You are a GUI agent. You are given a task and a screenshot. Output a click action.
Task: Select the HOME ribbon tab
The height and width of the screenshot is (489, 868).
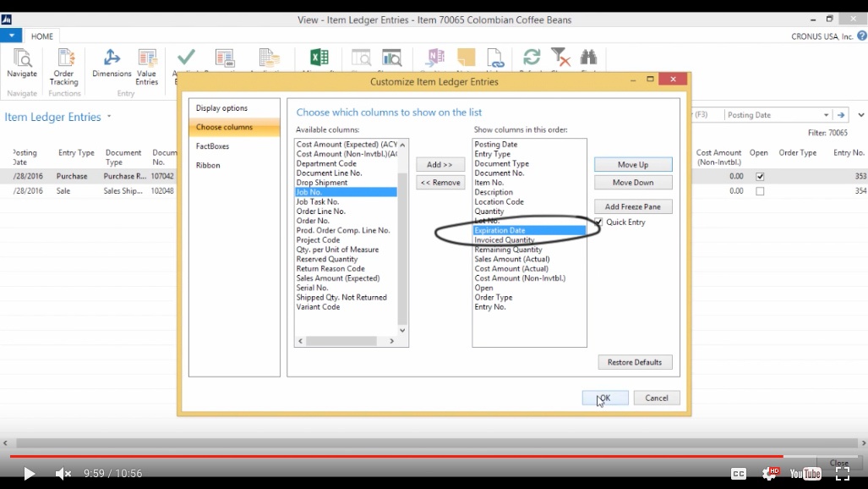click(41, 36)
